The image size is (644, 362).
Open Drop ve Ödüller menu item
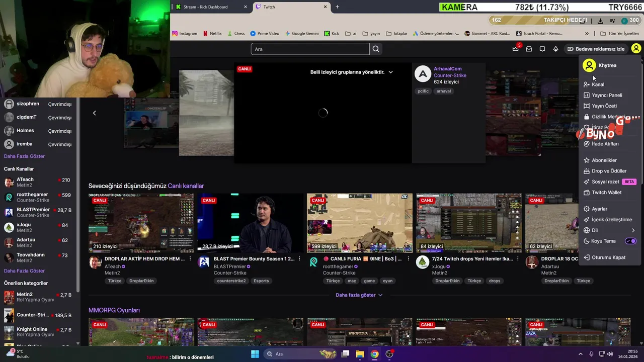point(609,171)
